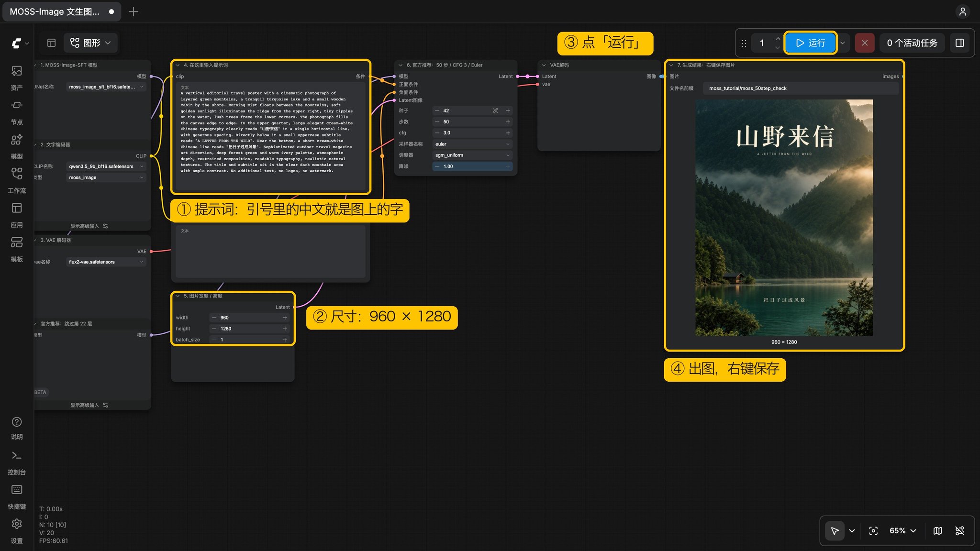The image size is (980, 551).
Task: Toggle link visibility icon
Action: [x=959, y=531]
